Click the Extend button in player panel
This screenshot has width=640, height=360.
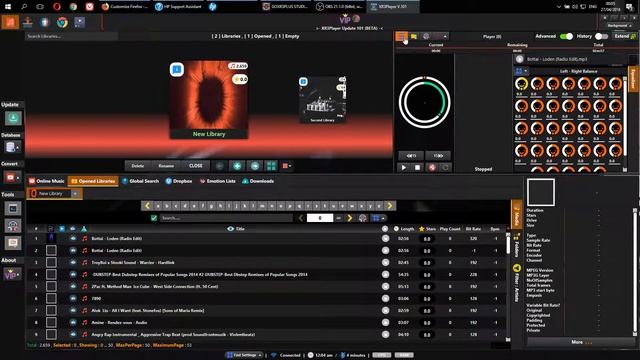tap(625, 36)
